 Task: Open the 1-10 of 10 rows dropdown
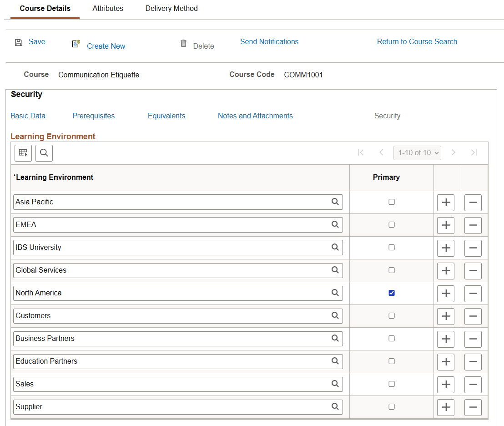[x=417, y=153]
